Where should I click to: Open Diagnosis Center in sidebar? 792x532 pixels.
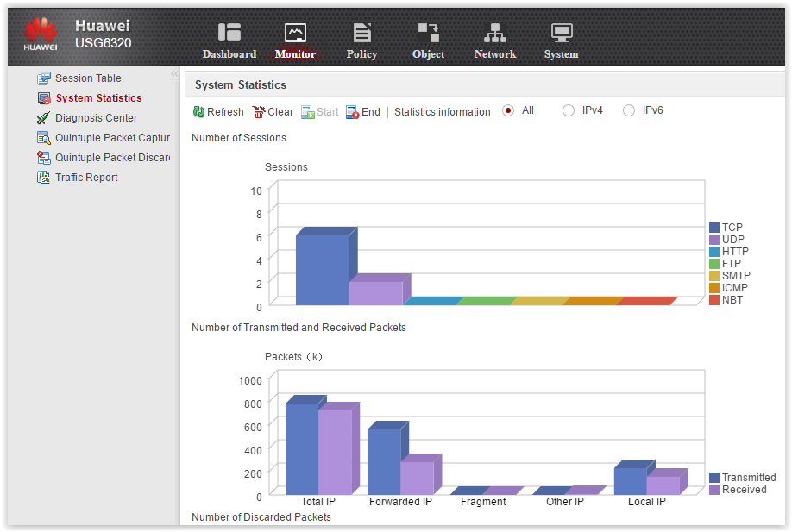[x=96, y=117]
